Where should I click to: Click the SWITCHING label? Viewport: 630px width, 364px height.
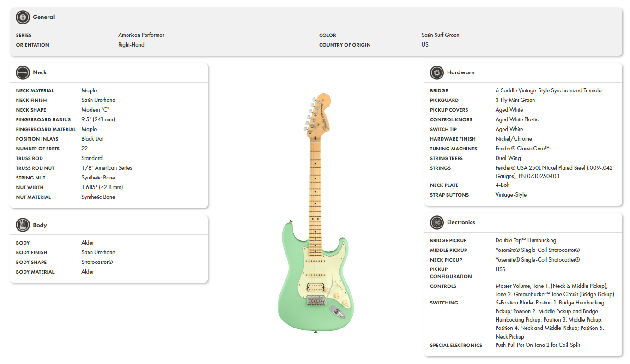(x=444, y=303)
